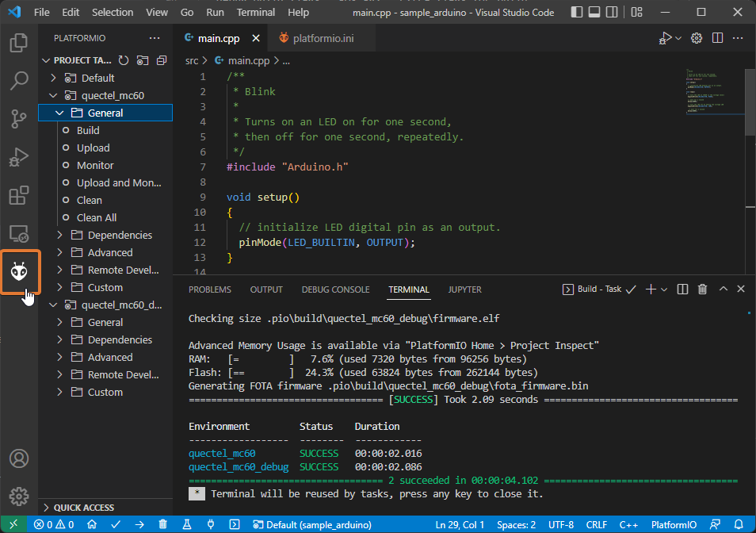Open Source Control view
This screenshot has height=533, width=756.
click(19, 119)
